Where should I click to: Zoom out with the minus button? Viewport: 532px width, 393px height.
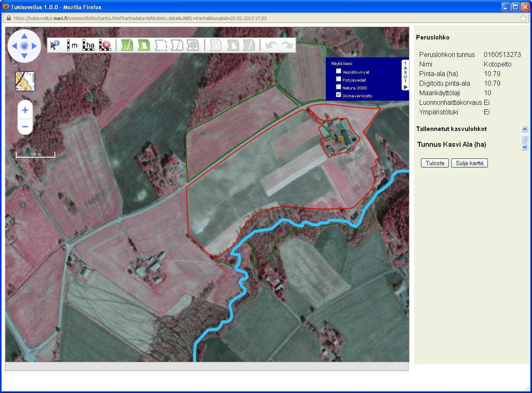25,126
